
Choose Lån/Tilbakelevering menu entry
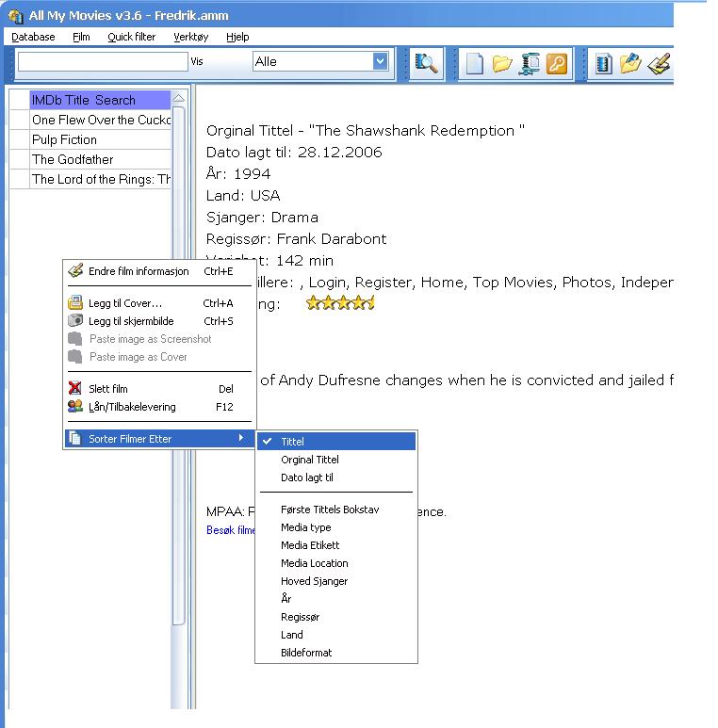click(159, 407)
